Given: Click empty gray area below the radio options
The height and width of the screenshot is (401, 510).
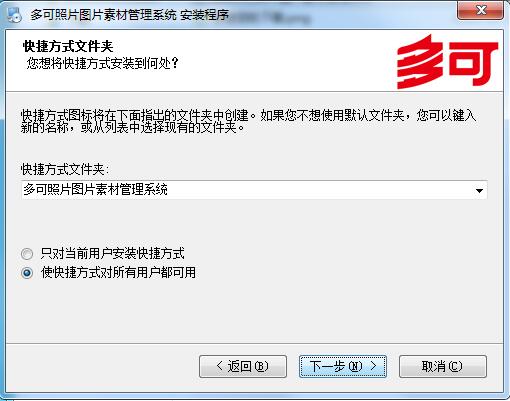Looking at the screenshot, I should coord(253,310).
